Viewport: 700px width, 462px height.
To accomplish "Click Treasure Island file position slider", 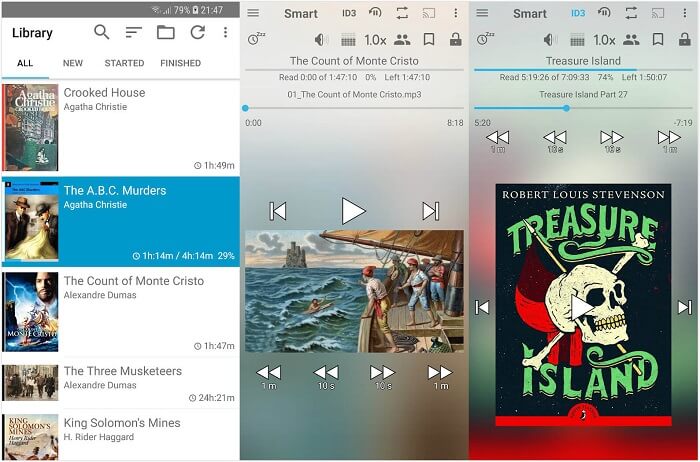I will [566, 108].
